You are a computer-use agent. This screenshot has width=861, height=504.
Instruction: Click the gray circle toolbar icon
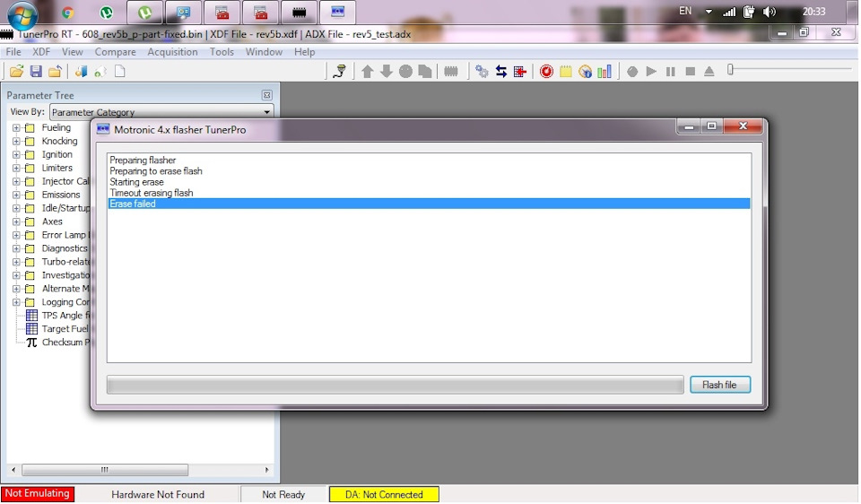coord(405,72)
